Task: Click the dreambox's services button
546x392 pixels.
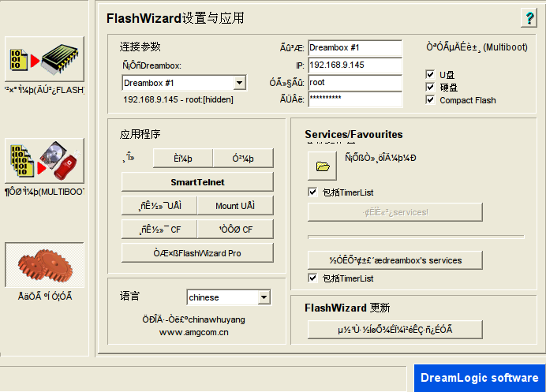Action: click(x=395, y=260)
